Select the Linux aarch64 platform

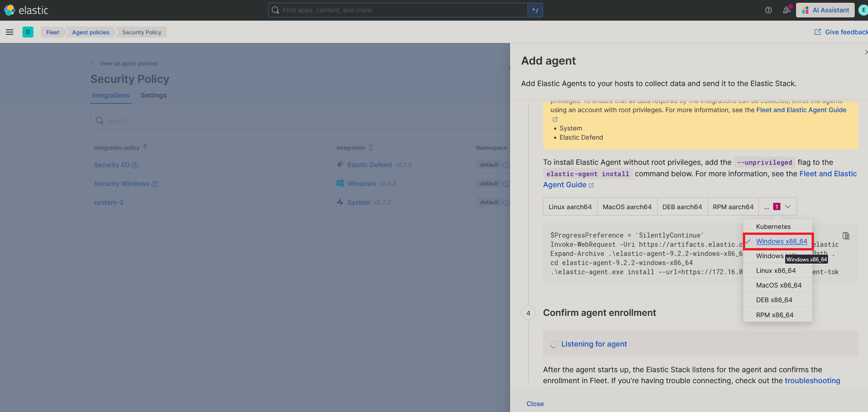coord(570,207)
